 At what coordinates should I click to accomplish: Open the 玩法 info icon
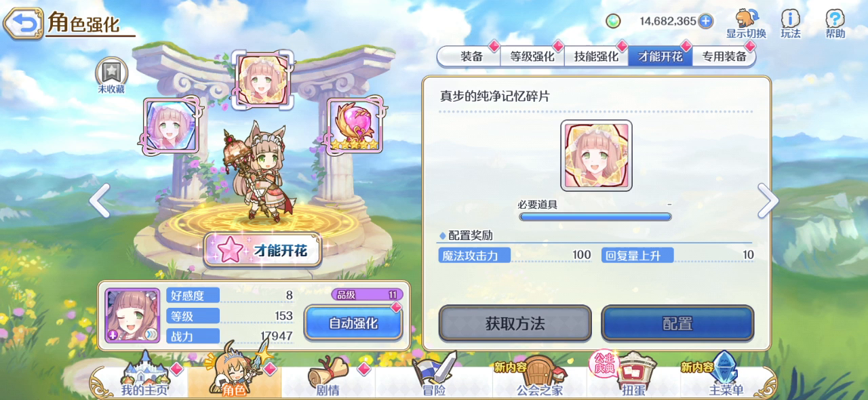(x=791, y=19)
